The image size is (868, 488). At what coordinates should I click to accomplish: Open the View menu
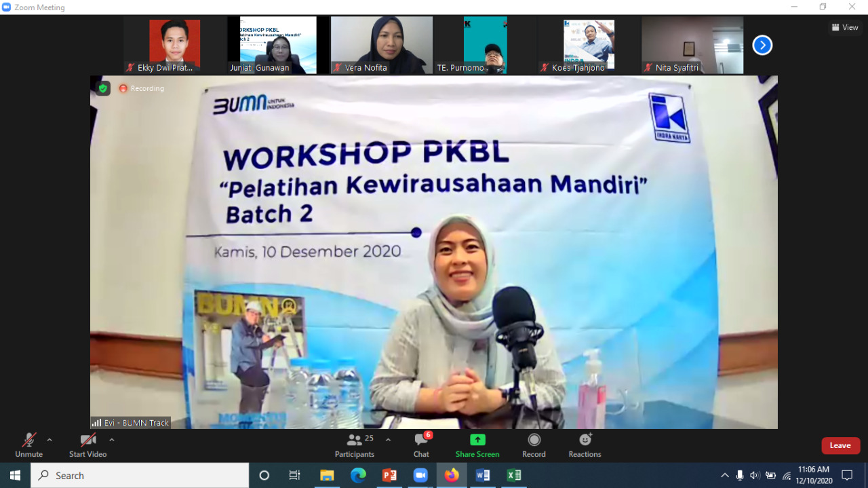845,27
